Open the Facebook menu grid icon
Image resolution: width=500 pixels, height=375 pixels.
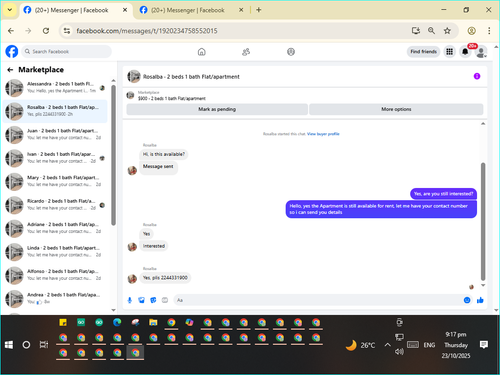tap(450, 52)
